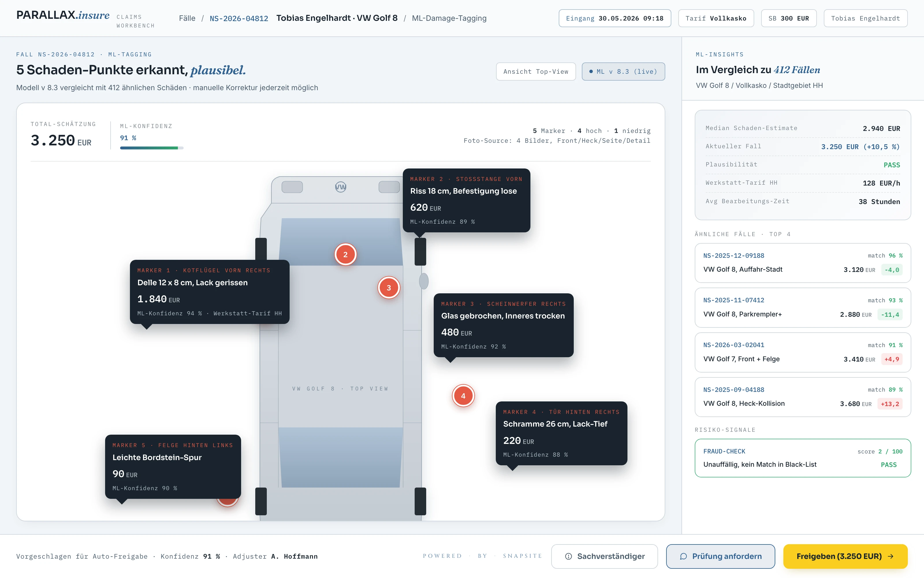Open case NS-2026-04812 breadcrumb link
Viewport: 924px width, 578px height.
239,18
